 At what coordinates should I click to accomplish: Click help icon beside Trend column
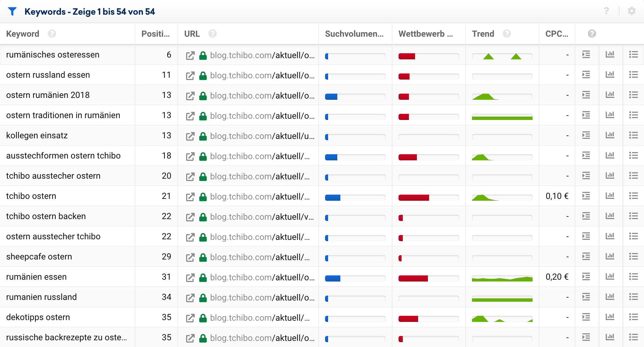[x=507, y=34]
